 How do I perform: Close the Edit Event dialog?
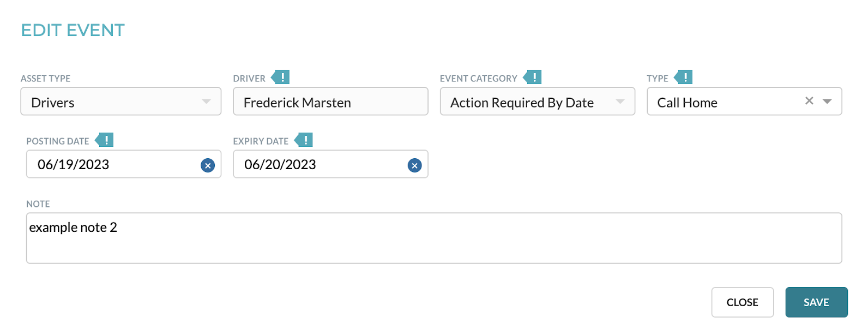pyautogui.click(x=743, y=302)
